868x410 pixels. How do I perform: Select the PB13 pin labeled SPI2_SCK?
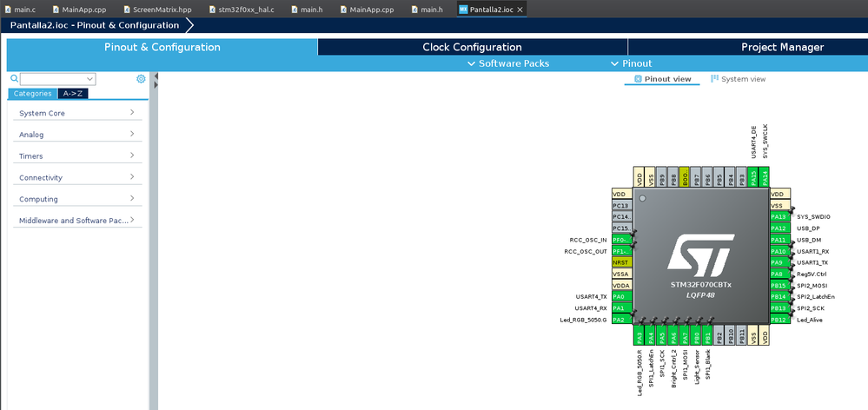[780, 308]
